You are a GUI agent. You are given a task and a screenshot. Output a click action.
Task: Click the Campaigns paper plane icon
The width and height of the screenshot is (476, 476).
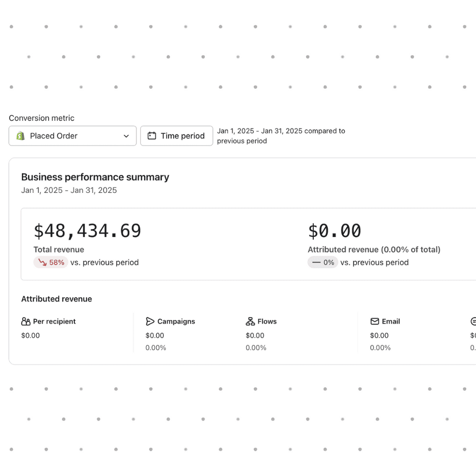coord(150,321)
